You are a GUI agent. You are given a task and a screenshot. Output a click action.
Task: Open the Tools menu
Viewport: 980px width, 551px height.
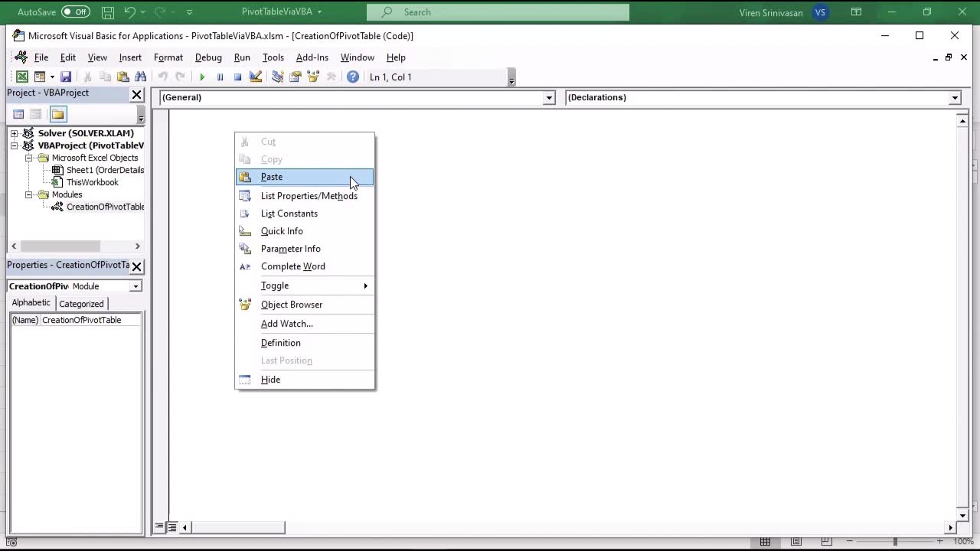tap(273, 57)
